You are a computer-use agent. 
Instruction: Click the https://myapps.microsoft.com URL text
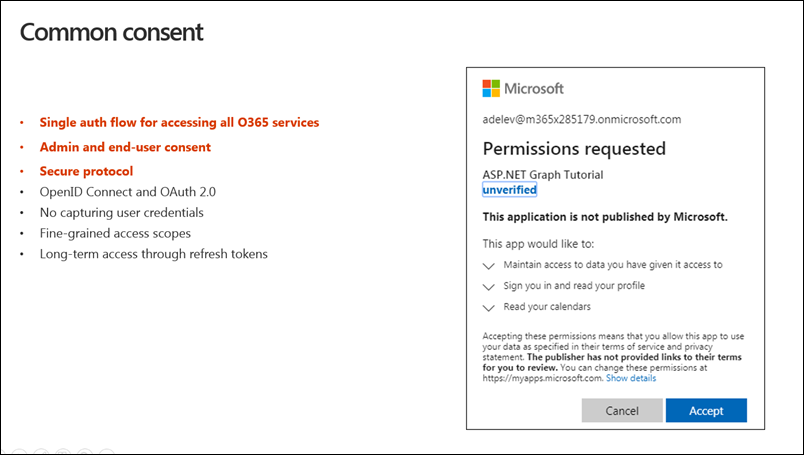click(542, 378)
